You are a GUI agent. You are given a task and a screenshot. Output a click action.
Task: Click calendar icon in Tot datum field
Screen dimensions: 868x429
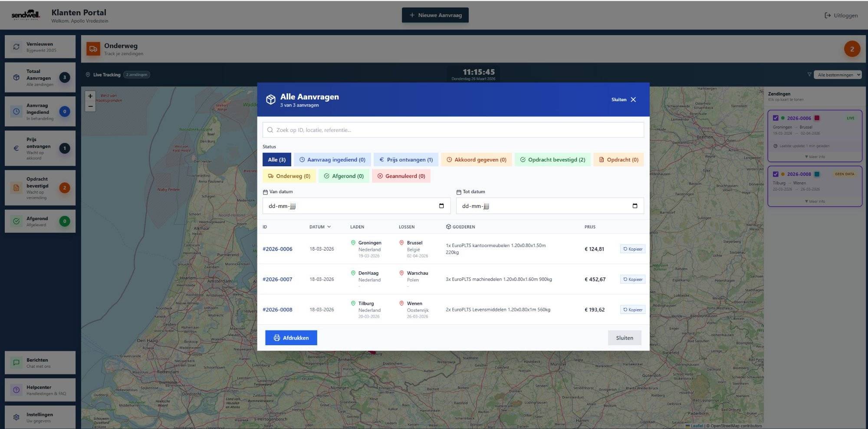(635, 206)
